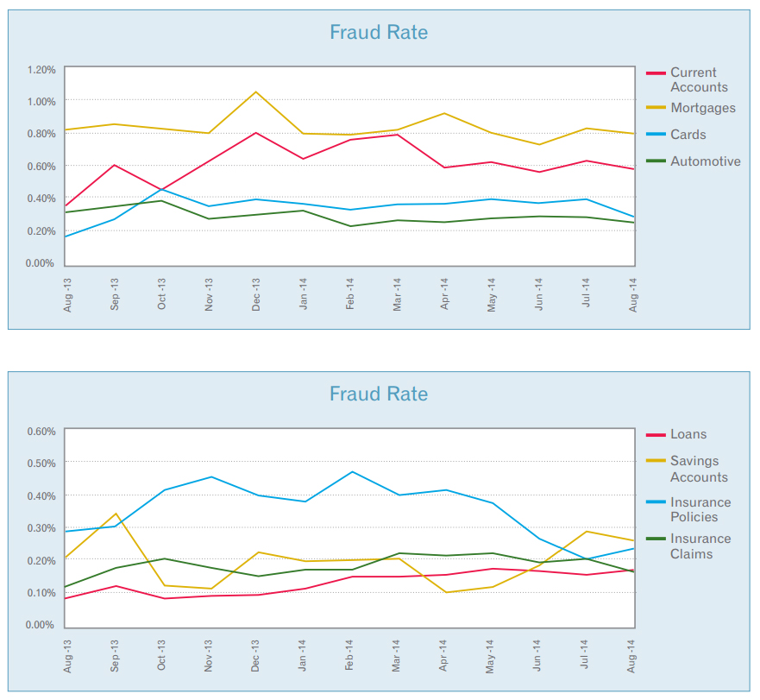Select the Loans legend label

point(688,435)
